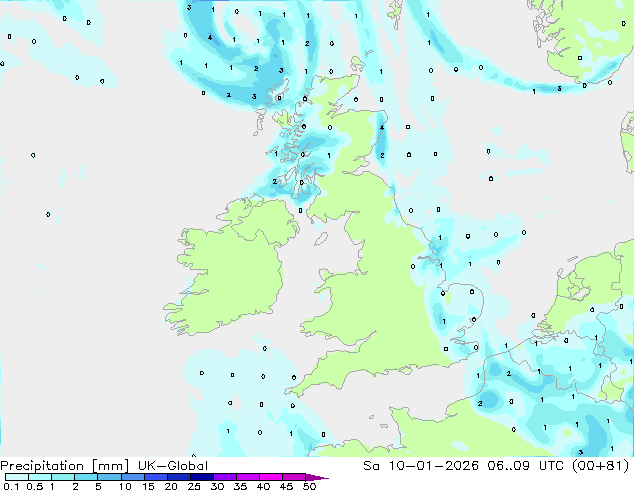Click legend label '15'
634x490 pixels.
coord(148,486)
